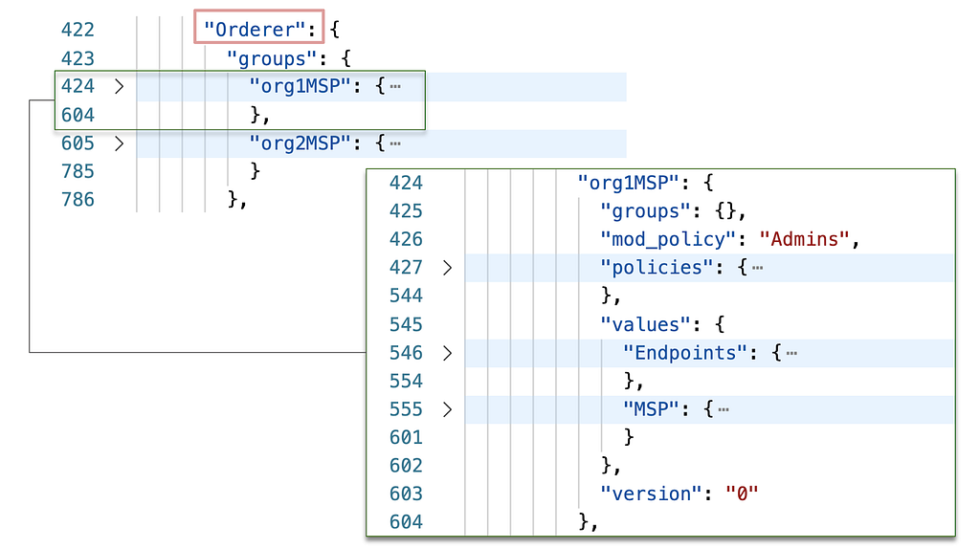The image size is (980, 549).
Task: Click the "version" key on line 603
Action: click(651, 494)
